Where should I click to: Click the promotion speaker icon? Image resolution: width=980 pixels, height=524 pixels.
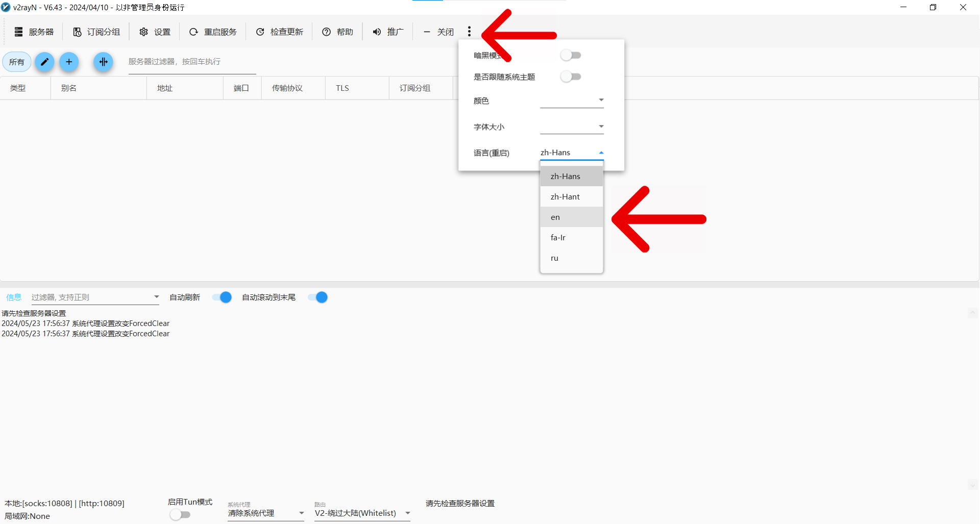coord(377,32)
